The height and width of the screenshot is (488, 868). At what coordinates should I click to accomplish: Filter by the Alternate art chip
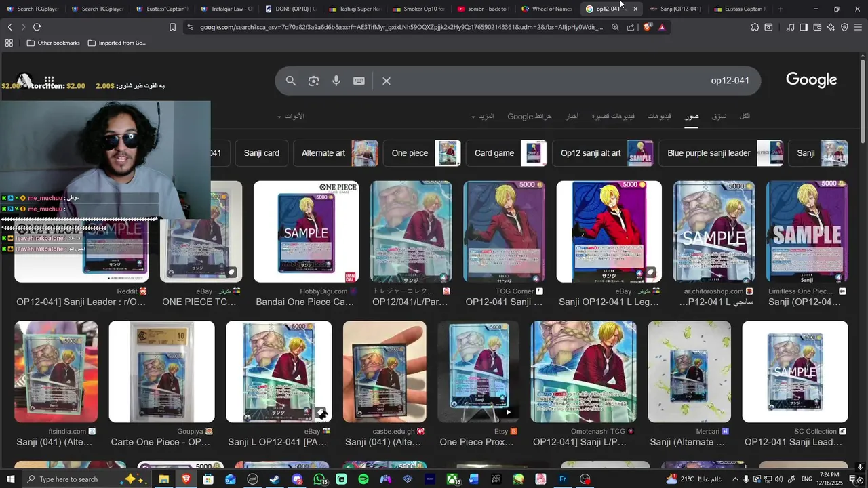click(x=336, y=153)
